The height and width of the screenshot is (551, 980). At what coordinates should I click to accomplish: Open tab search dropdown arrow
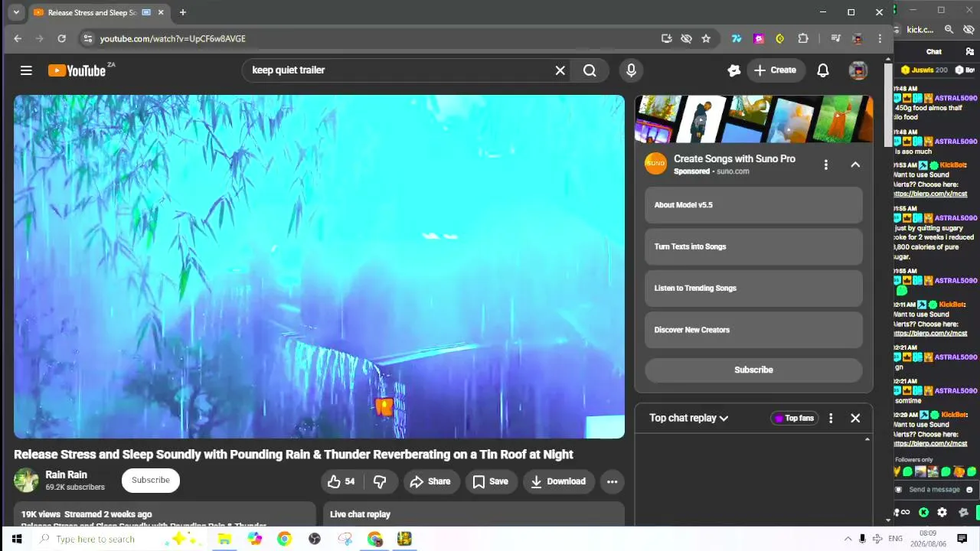tap(16, 12)
